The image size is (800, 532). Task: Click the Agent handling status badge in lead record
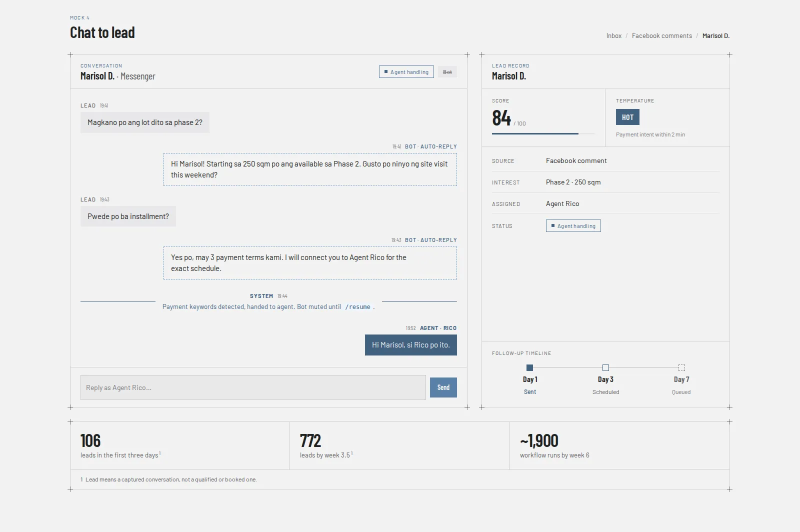pyautogui.click(x=573, y=226)
